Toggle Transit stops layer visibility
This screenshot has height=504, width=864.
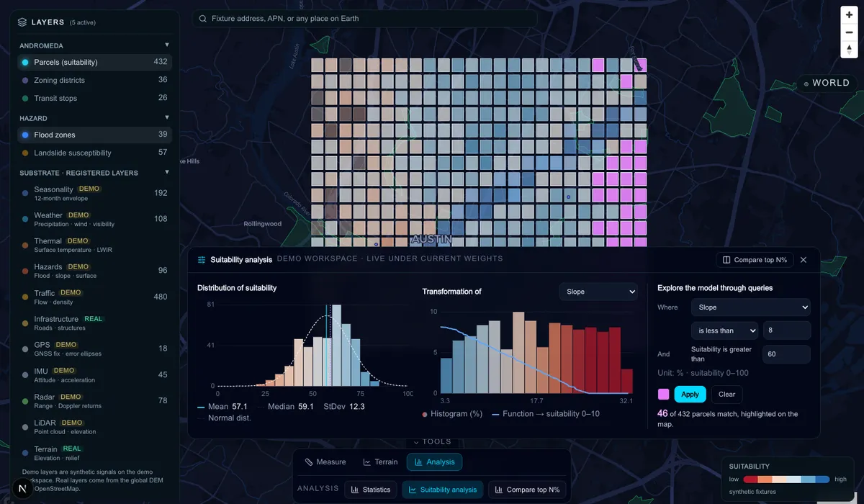[x=94, y=98]
